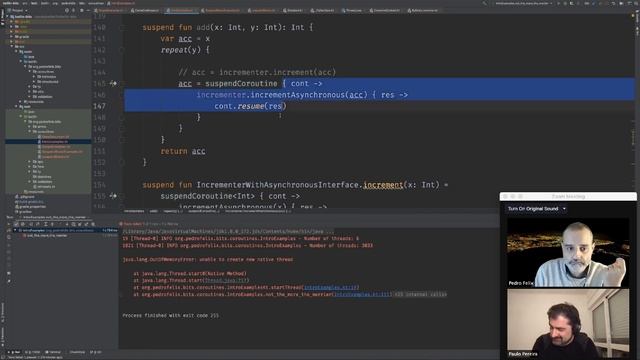Click 'incrementAsynchronous' on line 146

point(298,95)
